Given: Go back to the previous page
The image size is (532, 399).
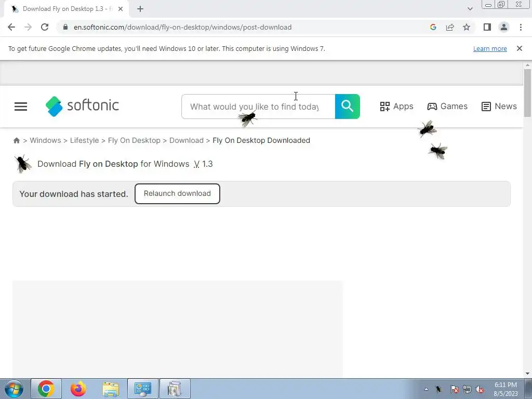Looking at the screenshot, I should point(11,27).
